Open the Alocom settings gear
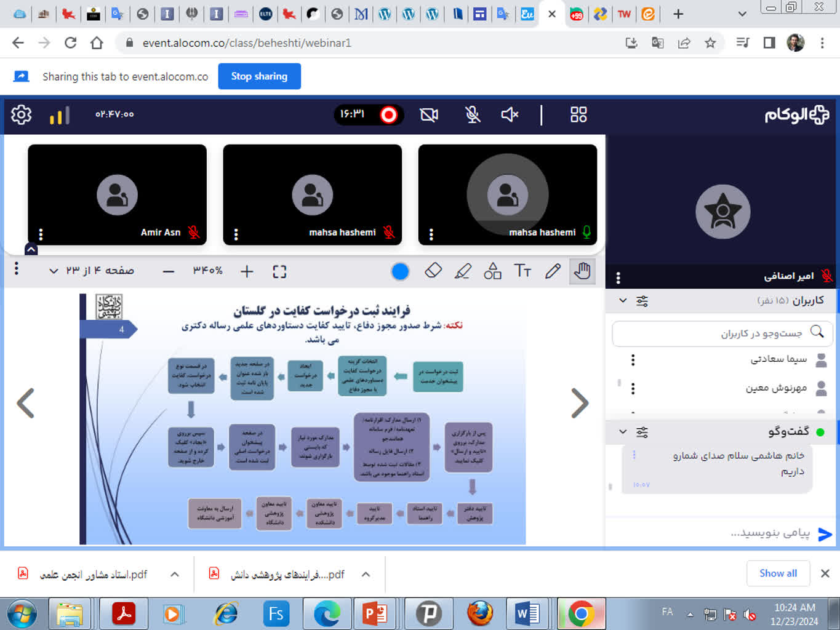The width and height of the screenshot is (840, 630). click(21, 114)
